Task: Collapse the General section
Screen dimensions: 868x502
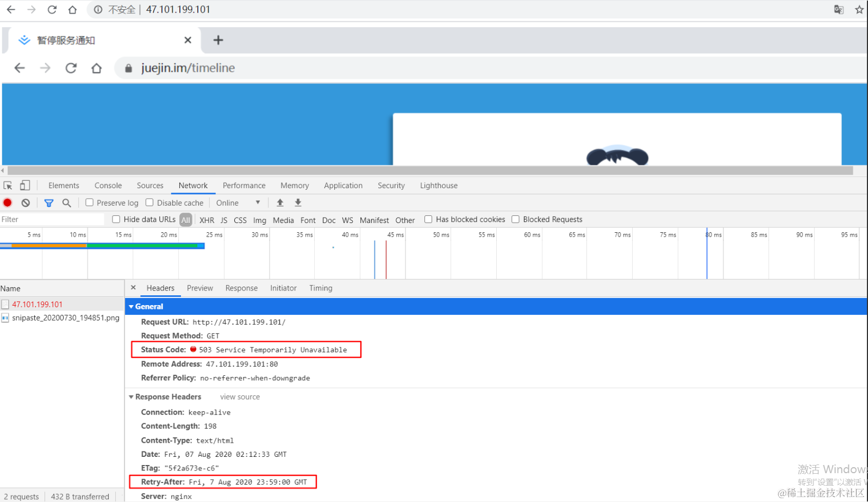Action: click(x=131, y=307)
